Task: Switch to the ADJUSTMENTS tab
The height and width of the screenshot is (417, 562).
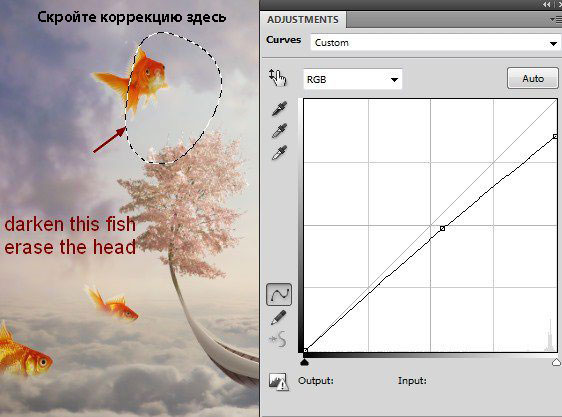Action: pos(303,19)
